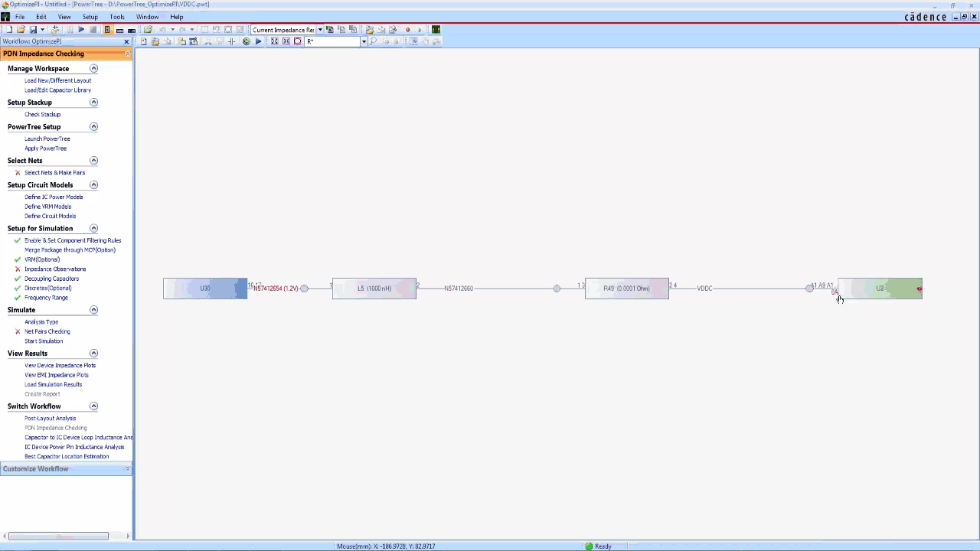Click Load New/Different Layout link

[57, 80]
